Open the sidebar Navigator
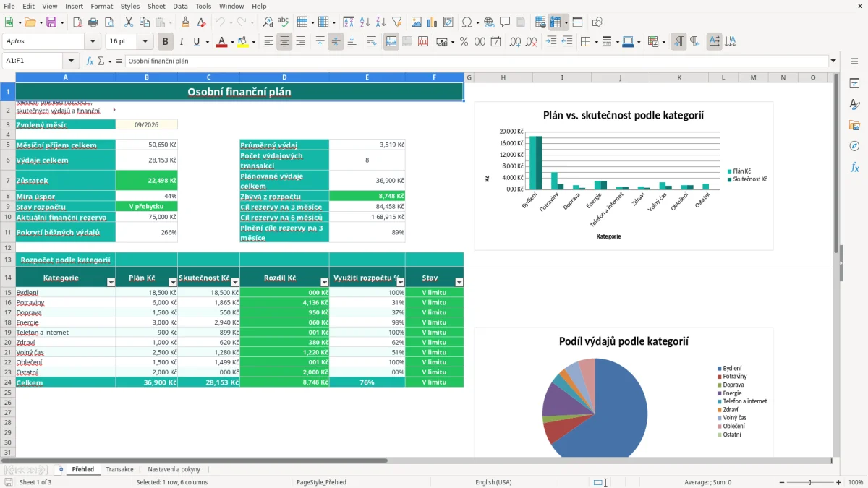Screen dimensions: 868x488 tap(854, 146)
